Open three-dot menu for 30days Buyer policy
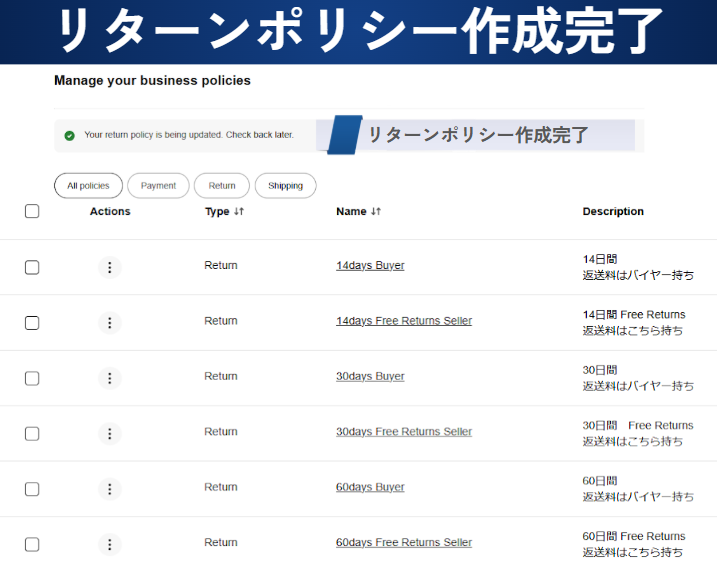This screenshot has height=568, width=717. (x=110, y=378)
